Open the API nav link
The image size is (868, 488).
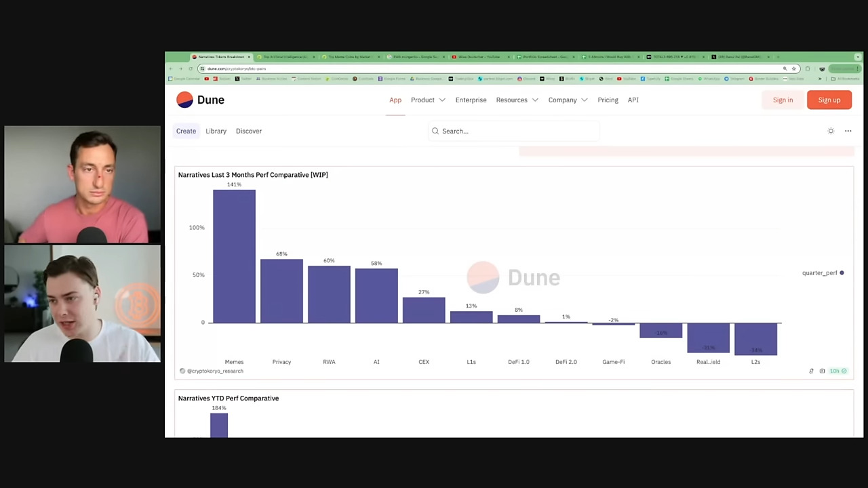pyautogui.click(x=633, y=100)
